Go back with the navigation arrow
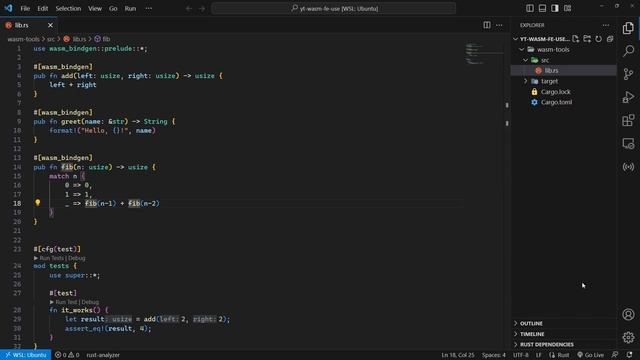 (x=189, y=8)
